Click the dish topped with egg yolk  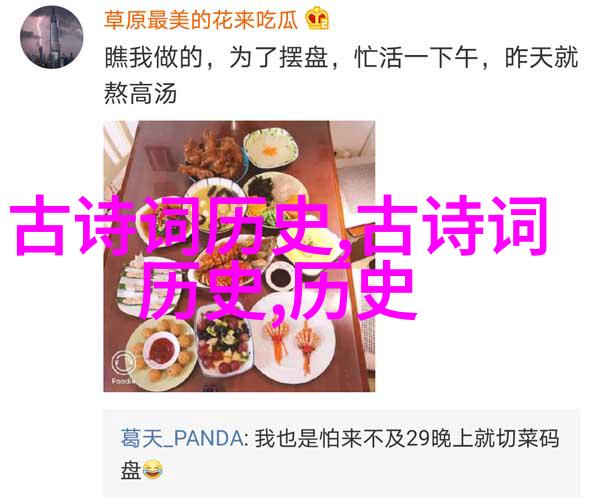tap(271, 150)
